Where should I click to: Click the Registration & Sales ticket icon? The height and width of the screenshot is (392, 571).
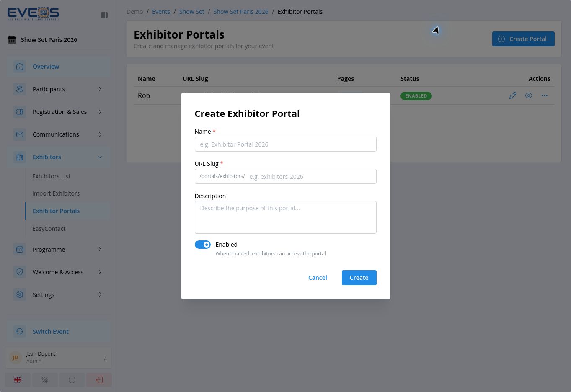[x=20, y=112]
